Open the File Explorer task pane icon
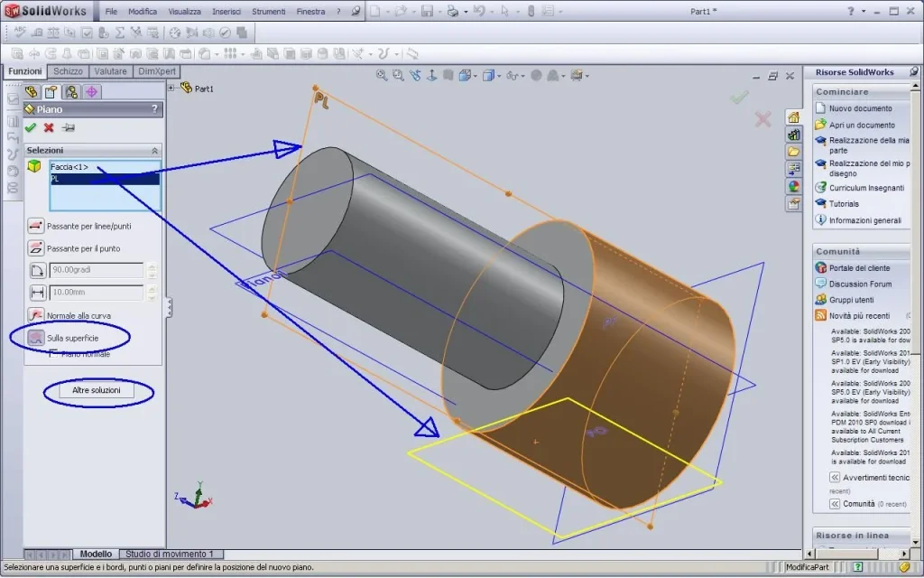 794,152
